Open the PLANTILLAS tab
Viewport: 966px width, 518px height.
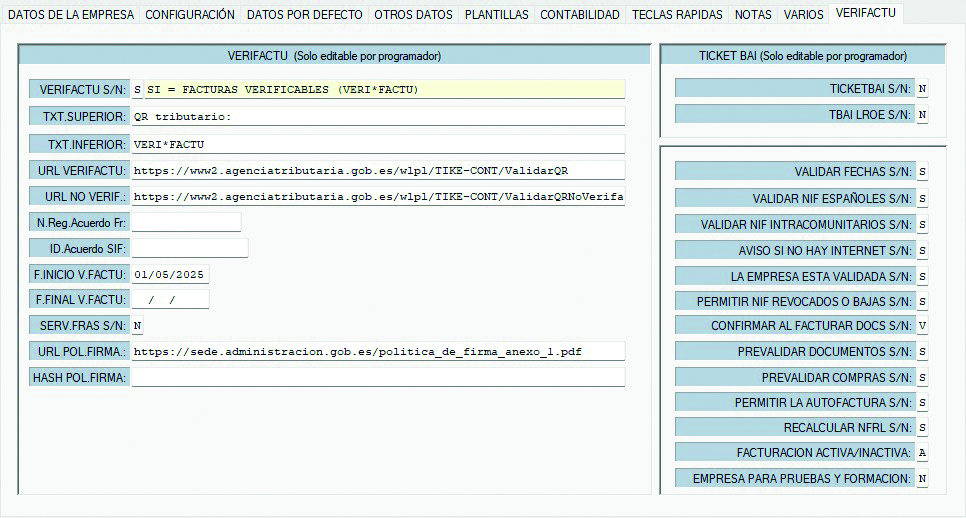point(497,15)
